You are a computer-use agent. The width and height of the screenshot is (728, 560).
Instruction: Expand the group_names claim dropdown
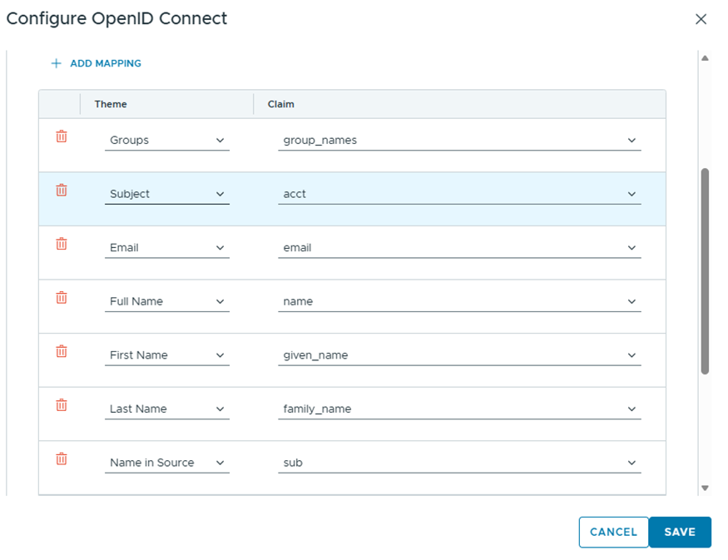(459, 141)
